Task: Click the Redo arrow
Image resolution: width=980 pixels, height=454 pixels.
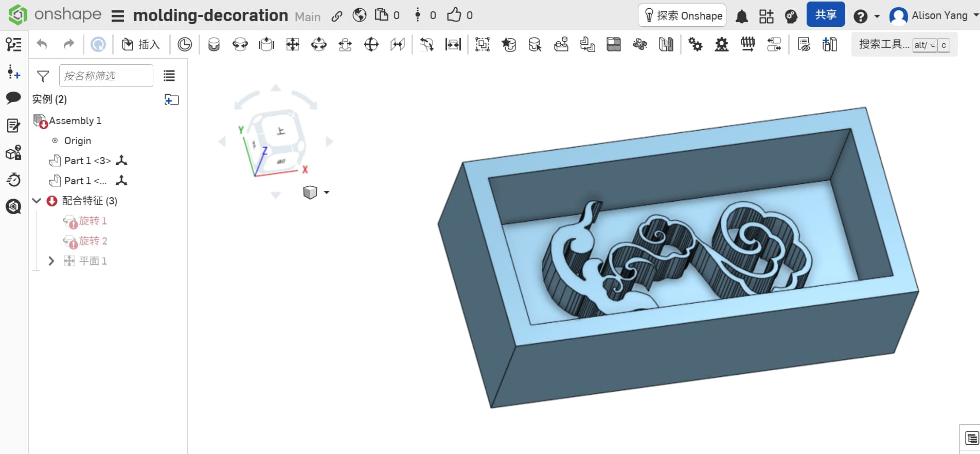Action: pos(68,45)
